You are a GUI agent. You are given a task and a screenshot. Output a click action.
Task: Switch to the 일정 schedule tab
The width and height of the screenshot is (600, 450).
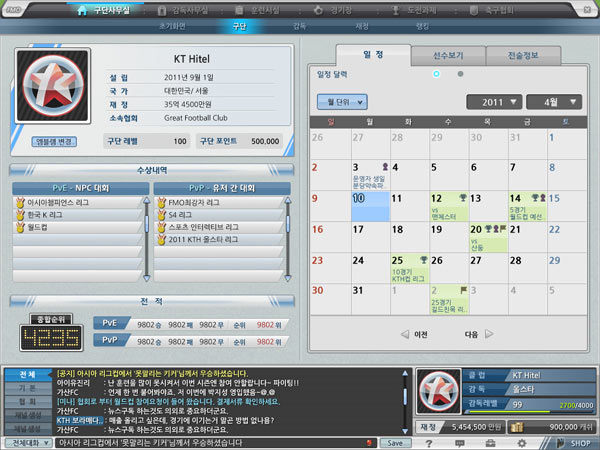click(373, 55)
